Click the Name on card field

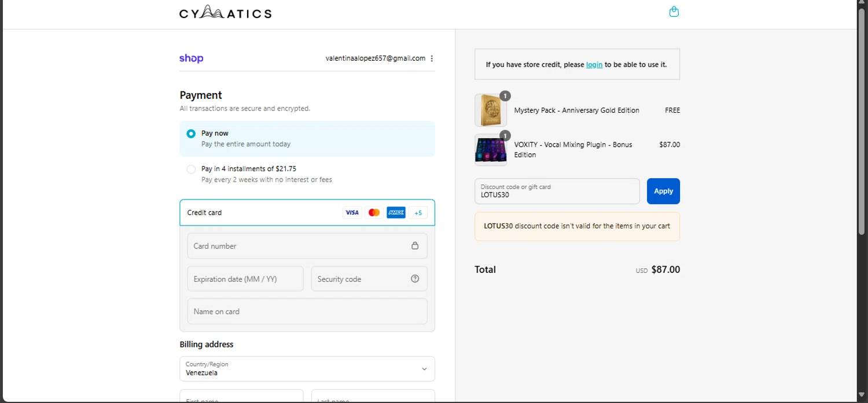coord(307,312)
